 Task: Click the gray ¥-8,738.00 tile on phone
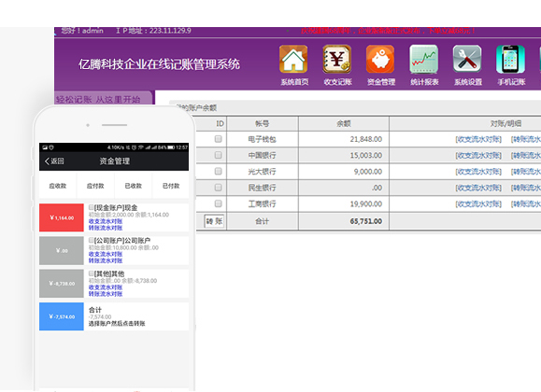point(62,284)
